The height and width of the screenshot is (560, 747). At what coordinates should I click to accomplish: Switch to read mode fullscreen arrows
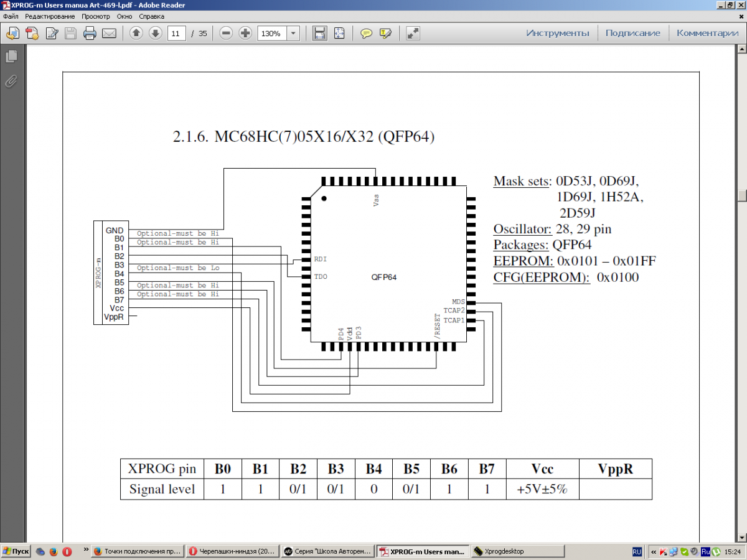(x=413, y=33)
